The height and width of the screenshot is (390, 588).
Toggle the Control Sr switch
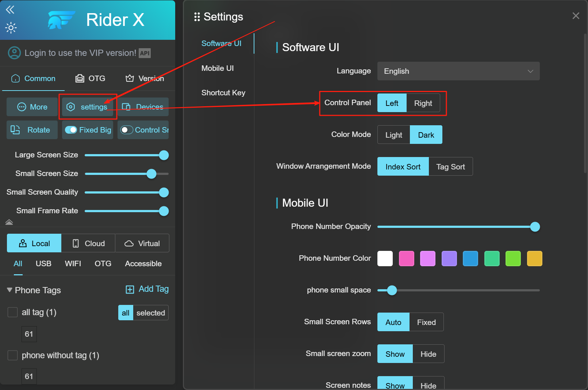pyautogui.click(x=127, y=130)
